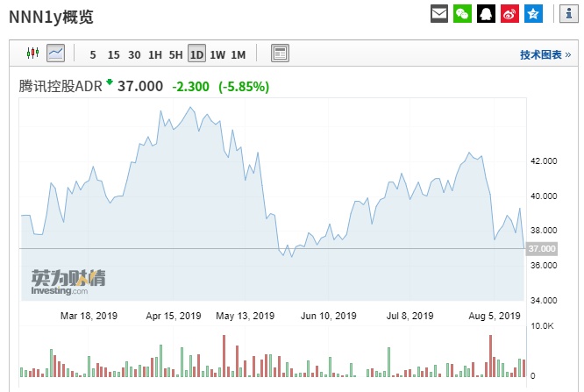
Task: Click the May 13, 2019 date label
Action: 245,316
